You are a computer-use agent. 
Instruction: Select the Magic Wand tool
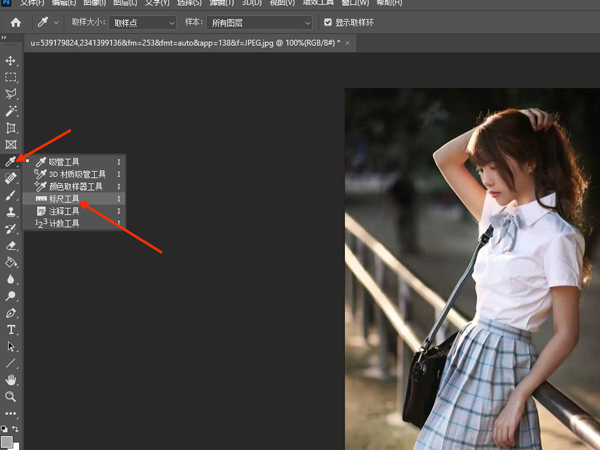pos(11,111)
